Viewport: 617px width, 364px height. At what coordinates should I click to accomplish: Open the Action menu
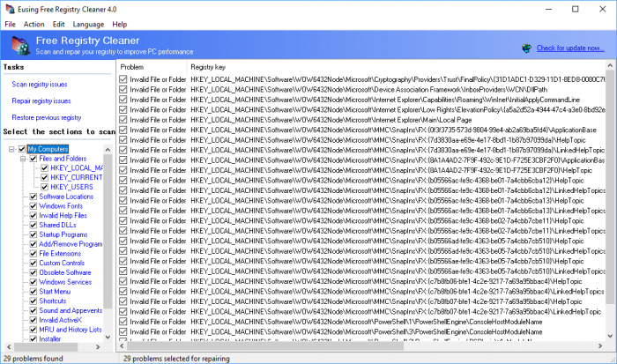coord(33,25)
